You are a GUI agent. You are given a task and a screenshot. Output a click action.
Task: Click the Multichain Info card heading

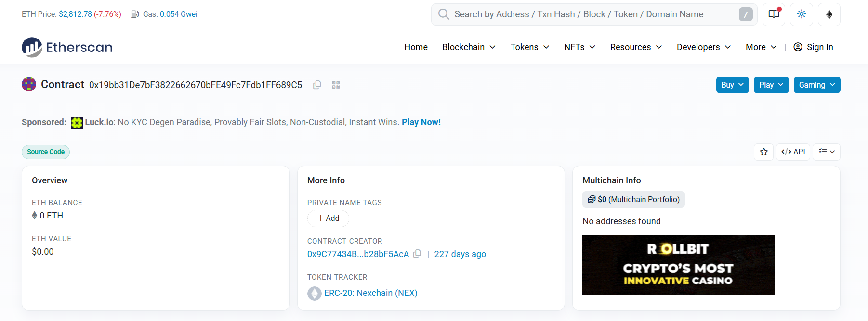pyautogui.click(x=611, y=180)
